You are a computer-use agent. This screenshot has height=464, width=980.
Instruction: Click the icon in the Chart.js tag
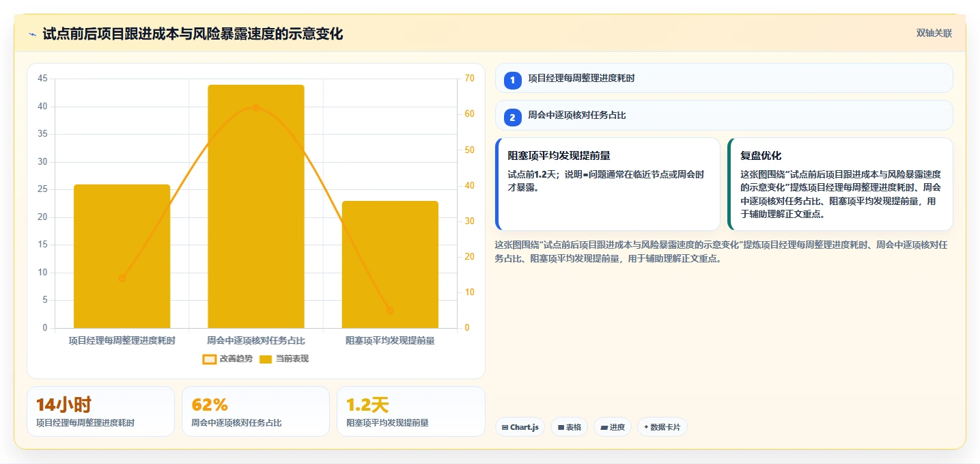[505, 427]
